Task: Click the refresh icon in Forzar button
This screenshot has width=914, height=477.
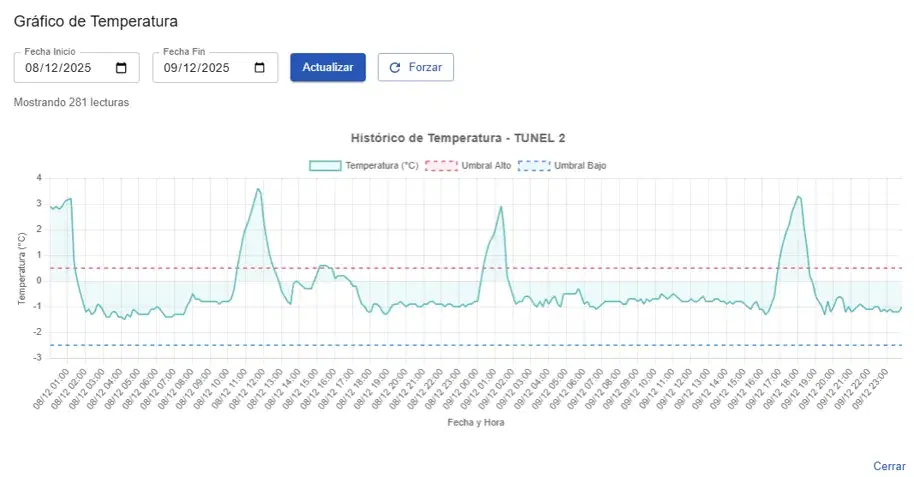Action: coord(395,68)
